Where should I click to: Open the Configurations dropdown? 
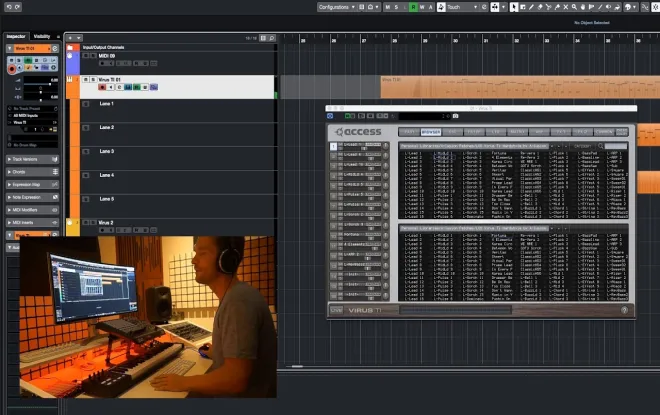coord(336,7)
